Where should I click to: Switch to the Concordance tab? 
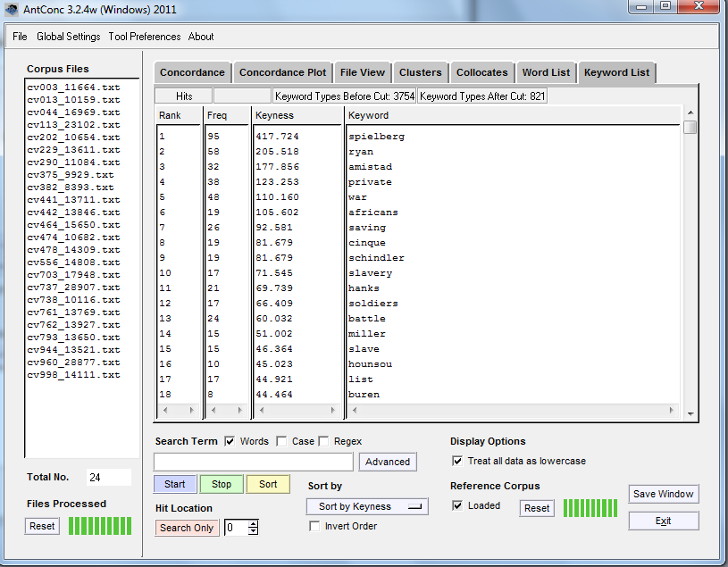[192, 72]
